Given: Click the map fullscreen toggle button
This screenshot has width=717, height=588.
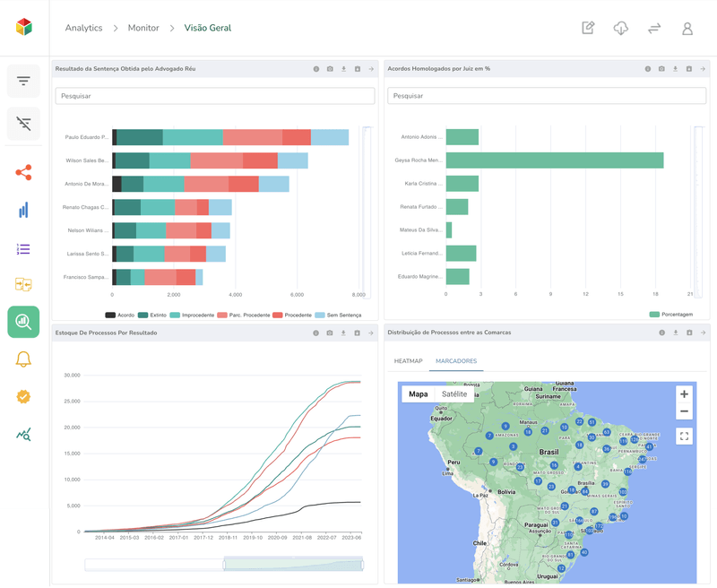Looking at the screenshot, I should 684,437.
